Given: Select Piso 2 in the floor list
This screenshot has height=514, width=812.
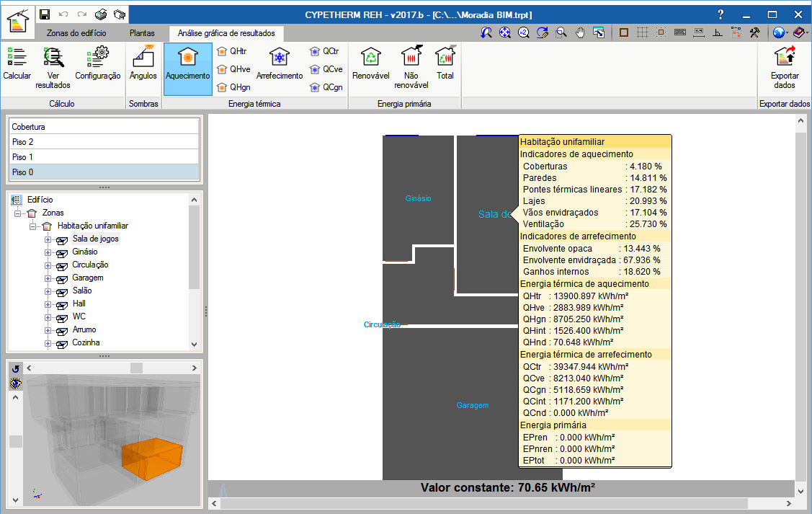Looking at the screenshot, I should (104, 141).
